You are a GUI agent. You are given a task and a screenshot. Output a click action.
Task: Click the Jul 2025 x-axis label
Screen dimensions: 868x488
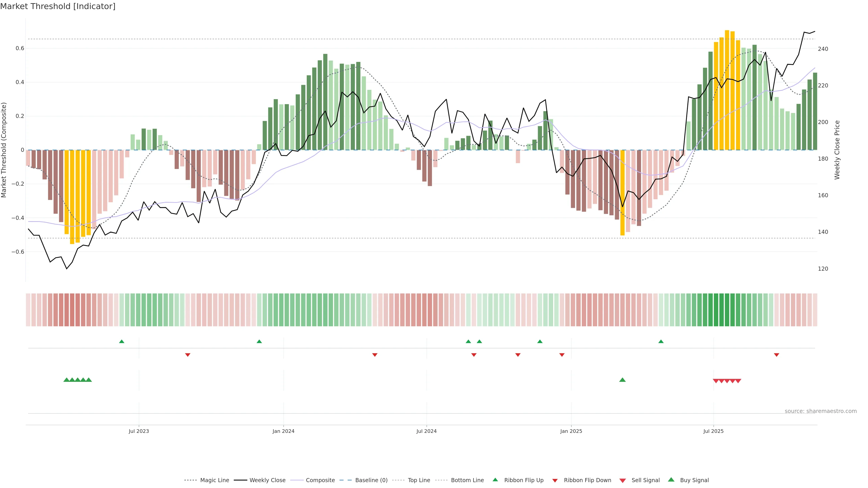point(713,431)
